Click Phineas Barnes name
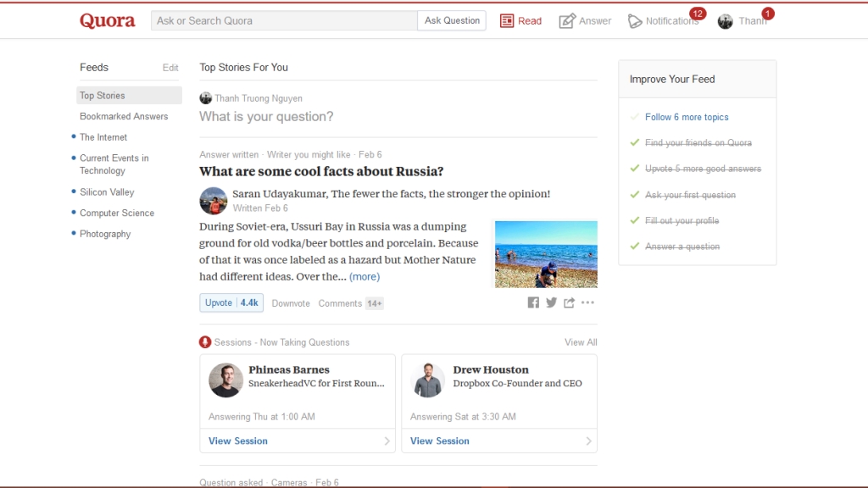Screen dimensions: 868x488 pos(289,369)
